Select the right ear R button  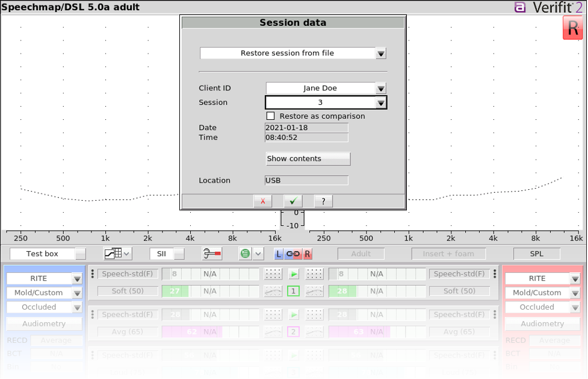point(307,254)
